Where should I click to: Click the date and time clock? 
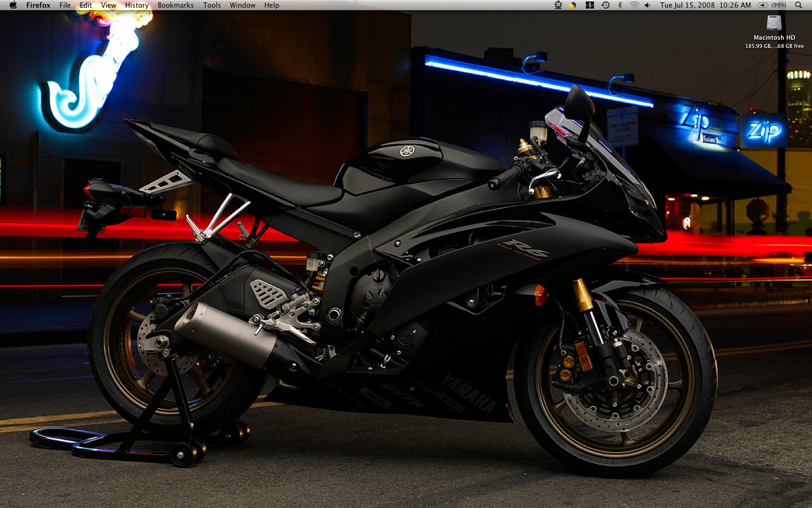(706, 5)
